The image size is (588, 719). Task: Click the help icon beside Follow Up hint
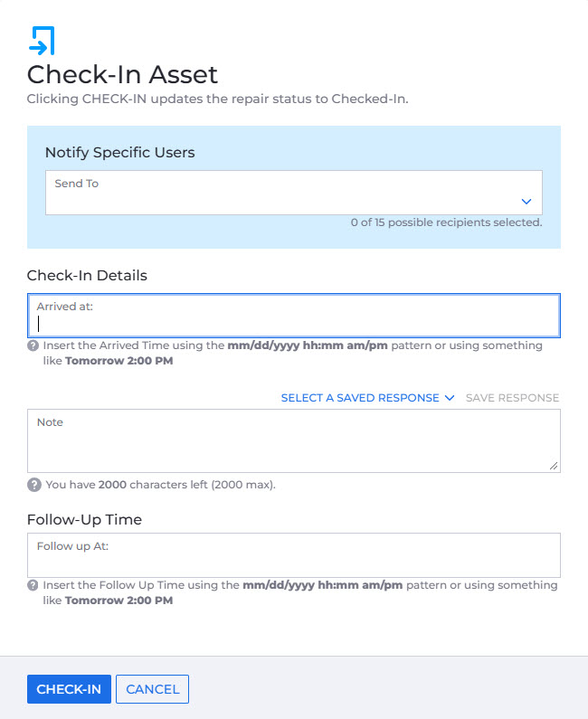pyautogui.click(x=33, y=585)
